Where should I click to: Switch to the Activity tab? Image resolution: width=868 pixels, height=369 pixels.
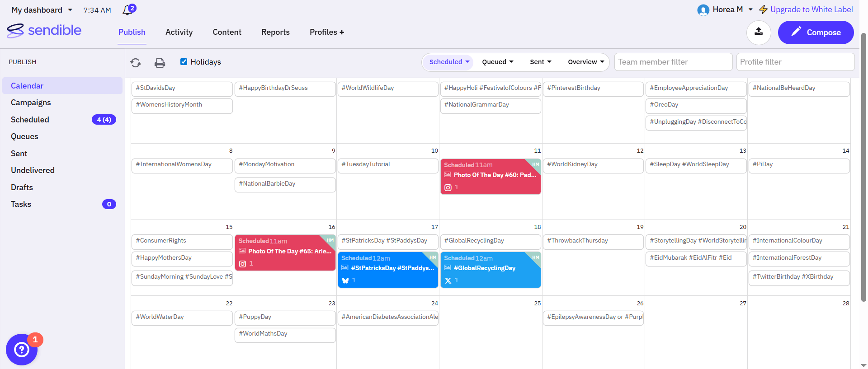[179, 32]
